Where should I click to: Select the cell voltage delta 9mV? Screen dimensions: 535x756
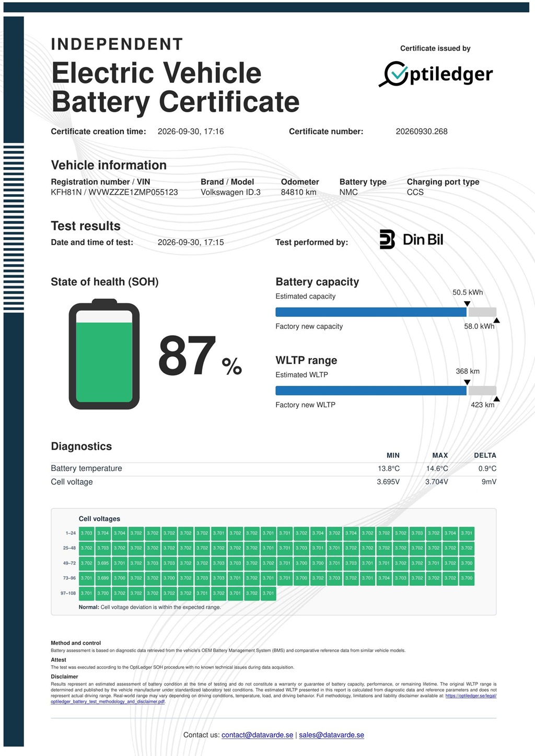coord(489,482)
